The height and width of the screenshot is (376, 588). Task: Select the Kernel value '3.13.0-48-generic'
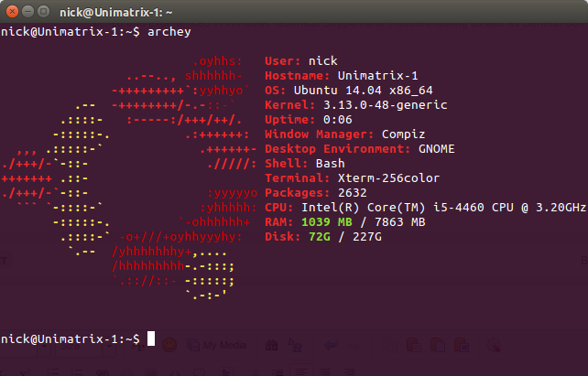tap(385, 105)
